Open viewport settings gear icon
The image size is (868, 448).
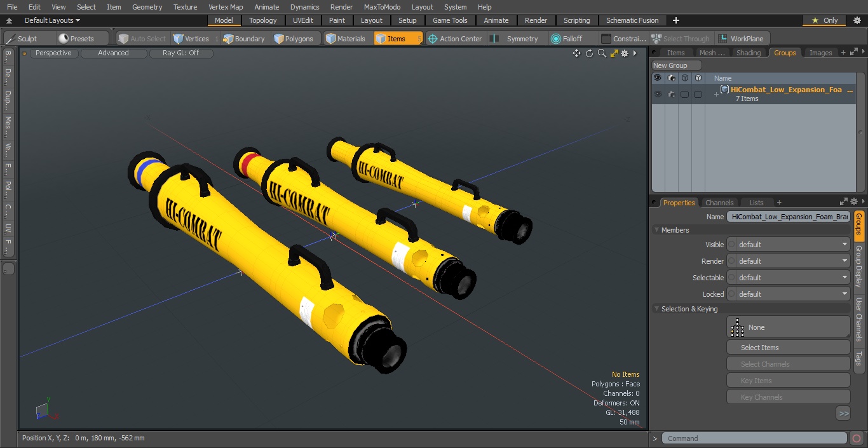[625, 53]
